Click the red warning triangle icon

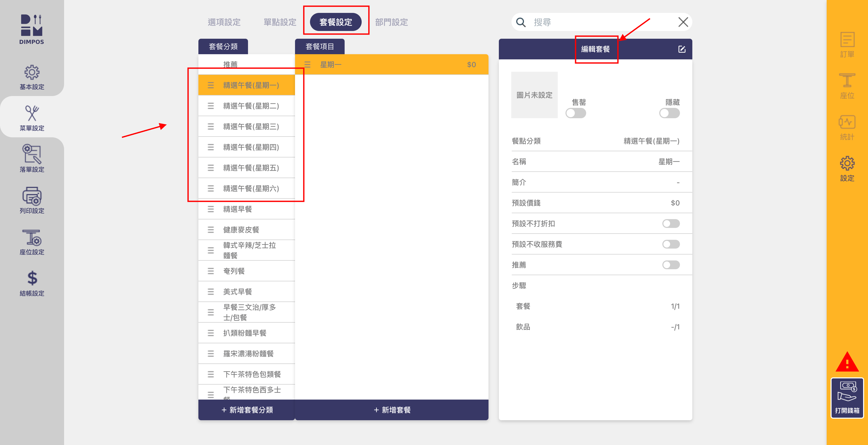pos(847,362)
